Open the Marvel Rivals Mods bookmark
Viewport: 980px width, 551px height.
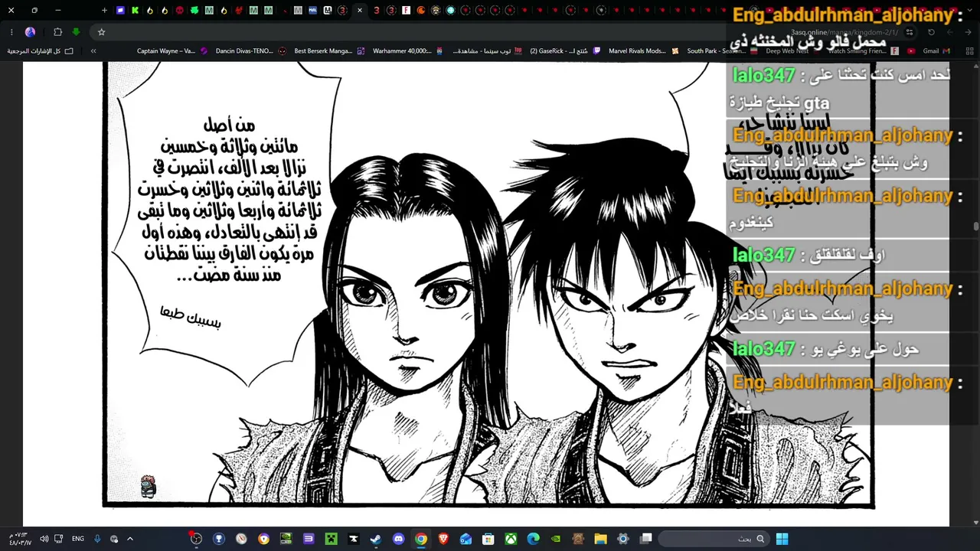[x=643, y=51]
